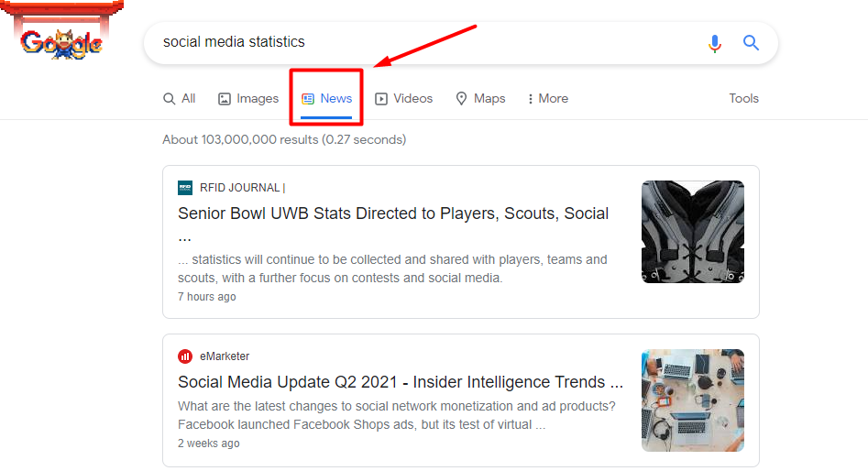The width and height of the screenshot is (868, 471).
Task: Start voice search with the microphone icon
Action: (715, 43)
